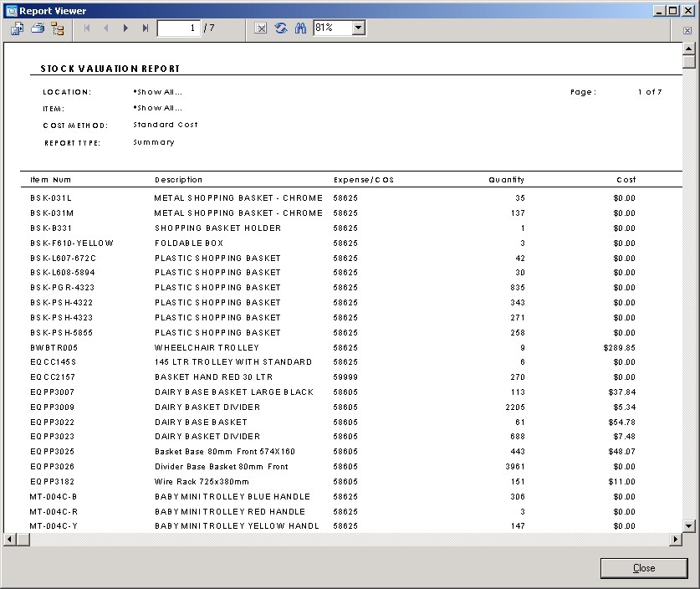The image size is (700, 589).
Task: Click vertical scrollbar down arrow
Action: tap(689, 525)
